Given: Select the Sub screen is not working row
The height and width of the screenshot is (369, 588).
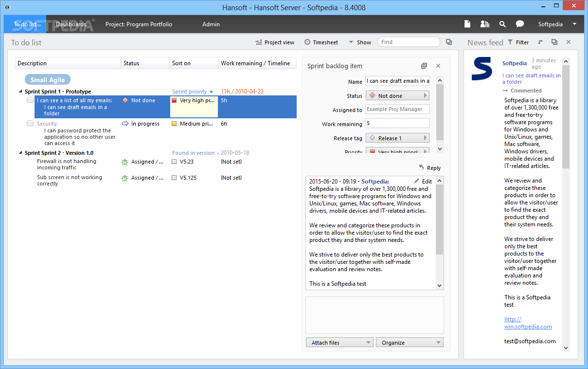Looking at the screenshot, I should (70, 181).
